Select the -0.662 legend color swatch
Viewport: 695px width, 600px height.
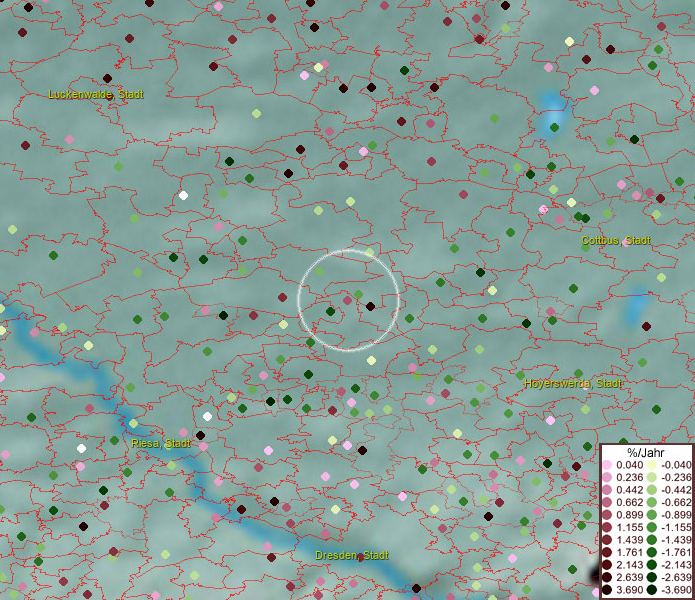pos(652,503)
